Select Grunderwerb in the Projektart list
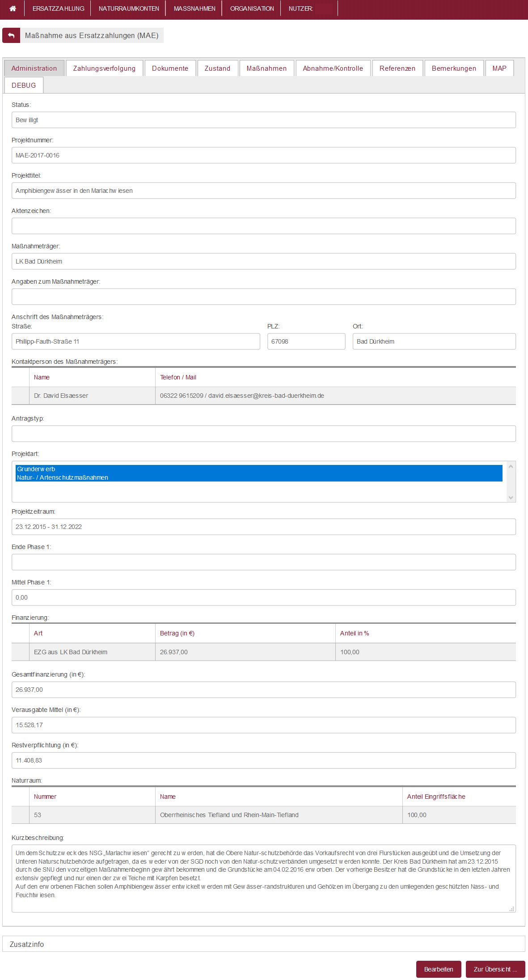Image resolution: width=528 pixels, height=980 pixels. tap(36, 469)
